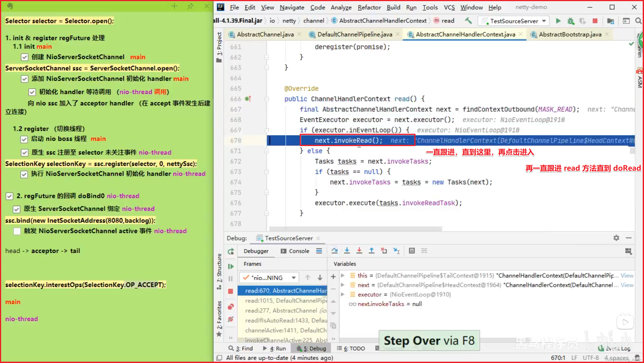This screenshot has width=644, height=363.
Task: Click the pin icon in the notes window
Action: (190, 6)
